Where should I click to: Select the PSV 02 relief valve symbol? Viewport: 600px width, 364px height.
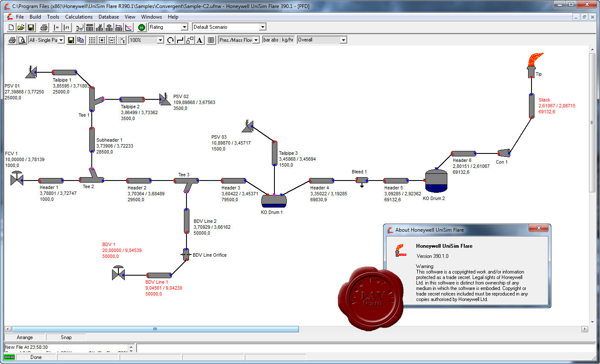point(165,99)
